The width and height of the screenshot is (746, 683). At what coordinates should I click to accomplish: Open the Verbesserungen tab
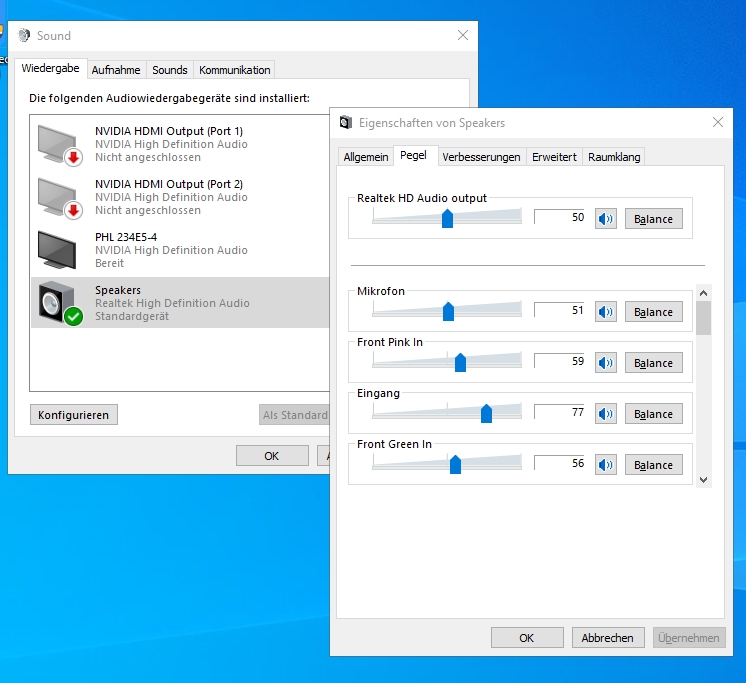coord(481,157)
